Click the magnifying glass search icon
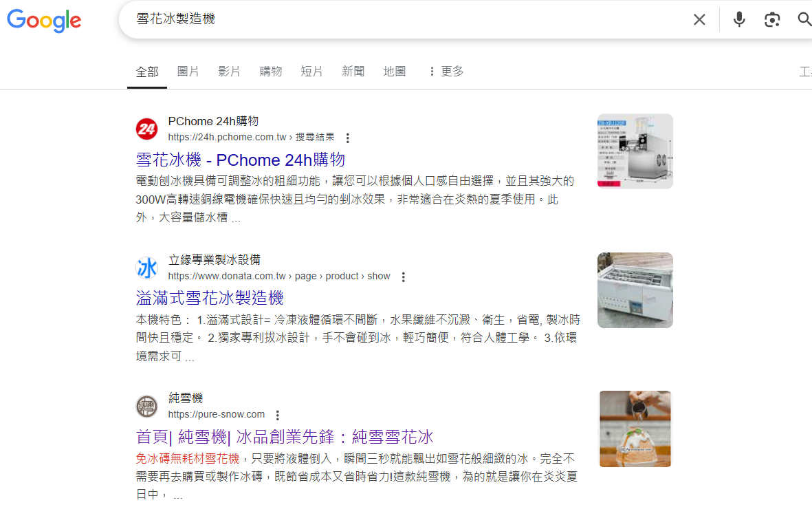 (804, 20)
